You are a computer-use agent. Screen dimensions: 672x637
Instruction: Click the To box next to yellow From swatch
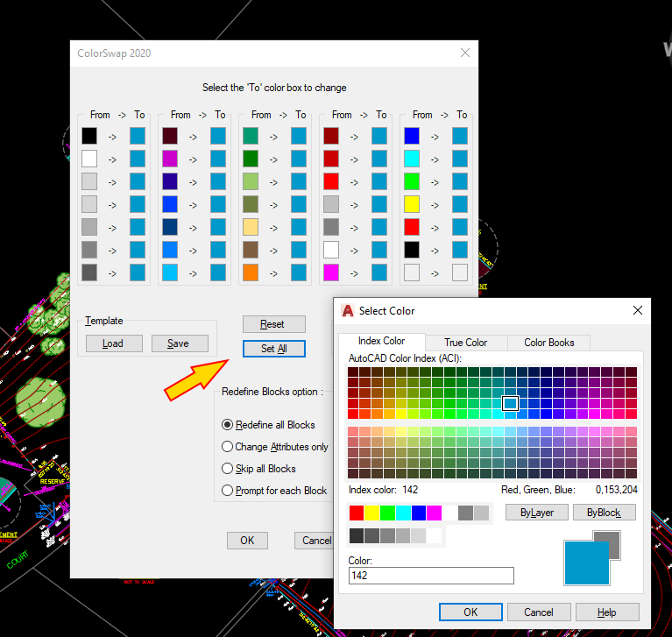pos(460,204)
